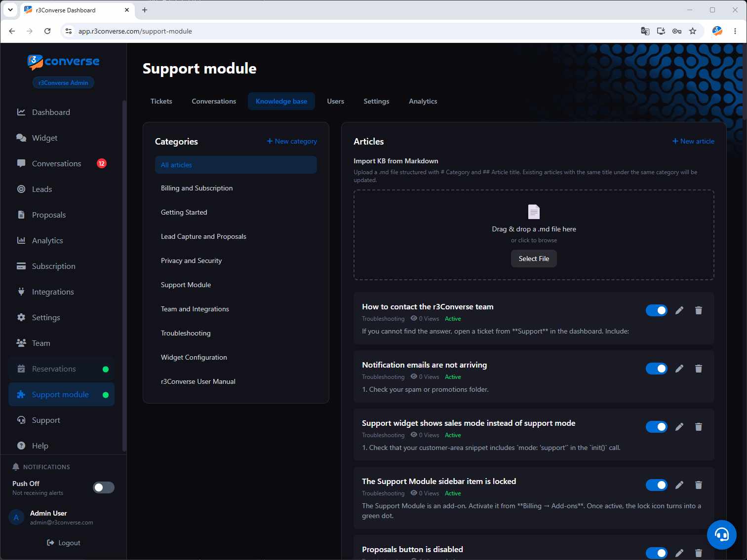Edit 'Notification emails are not arriving' article
747x560 pixels.
[x=679, y=369]
